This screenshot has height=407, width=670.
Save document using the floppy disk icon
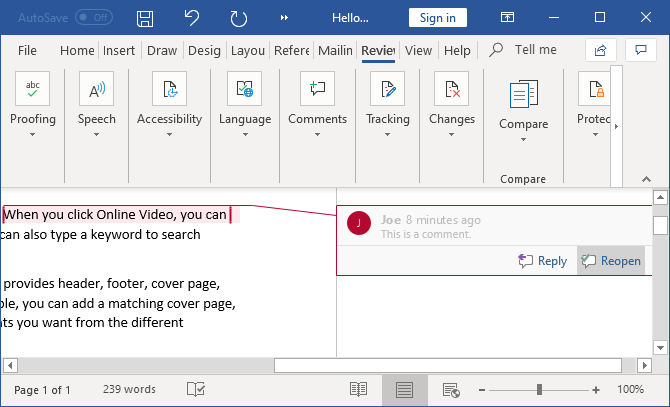click(145, 18)
